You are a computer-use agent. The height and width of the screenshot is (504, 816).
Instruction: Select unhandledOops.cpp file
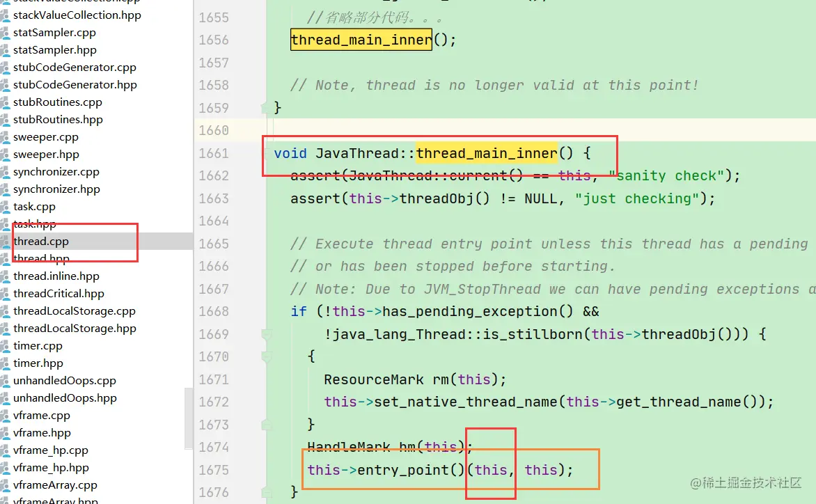65,381
